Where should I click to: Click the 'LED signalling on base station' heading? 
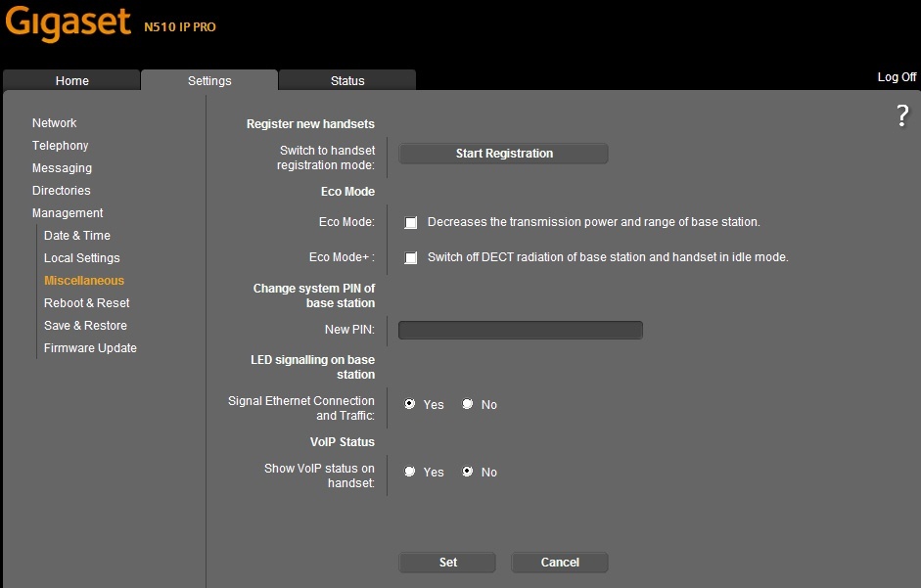click(312, 367)
